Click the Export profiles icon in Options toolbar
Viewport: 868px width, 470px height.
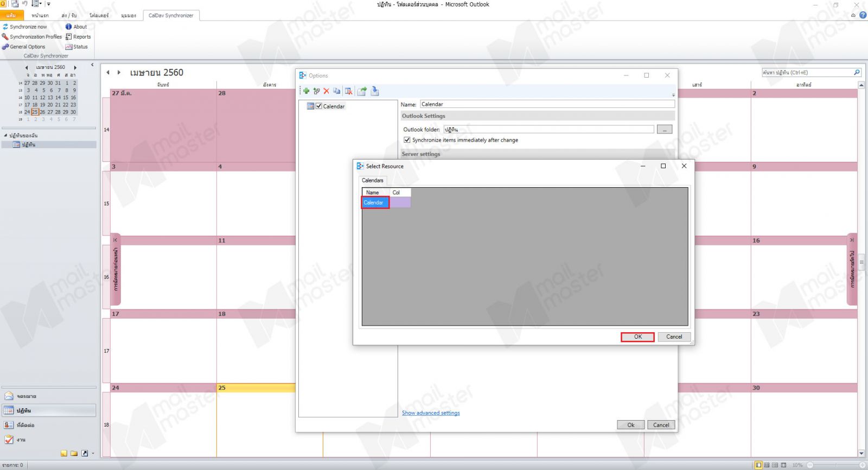pos(362,91)
